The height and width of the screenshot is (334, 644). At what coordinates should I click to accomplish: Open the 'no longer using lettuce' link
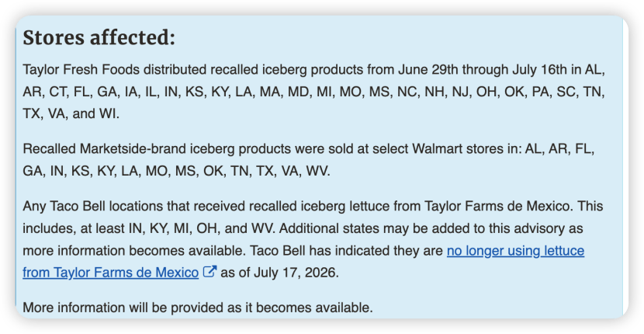click(x=515, y=250)
